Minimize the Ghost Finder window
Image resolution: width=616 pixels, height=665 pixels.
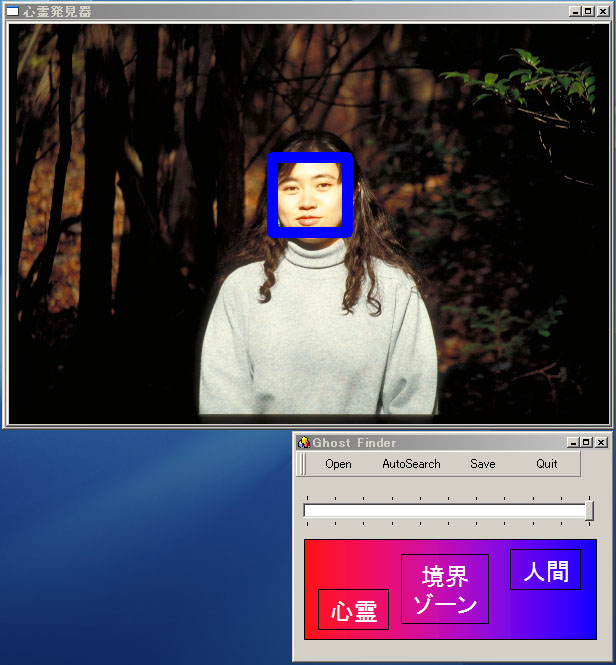573,442
